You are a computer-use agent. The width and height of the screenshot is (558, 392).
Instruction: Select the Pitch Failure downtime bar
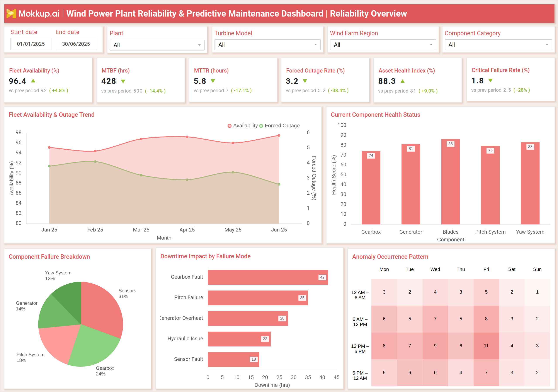click(x=258, y=298)
